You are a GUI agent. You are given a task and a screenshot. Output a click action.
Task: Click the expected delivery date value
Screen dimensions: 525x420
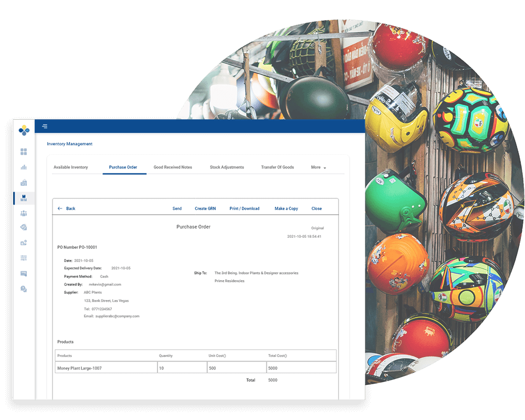click(x=121, y=268)
